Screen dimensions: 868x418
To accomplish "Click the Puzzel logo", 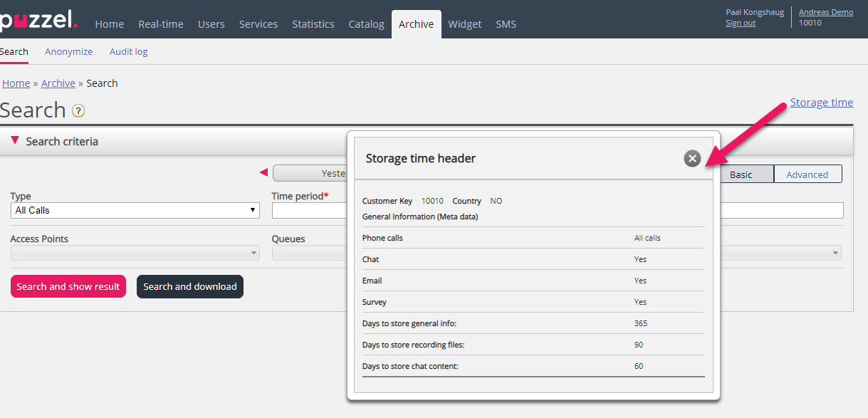I will tap(38, 20).
